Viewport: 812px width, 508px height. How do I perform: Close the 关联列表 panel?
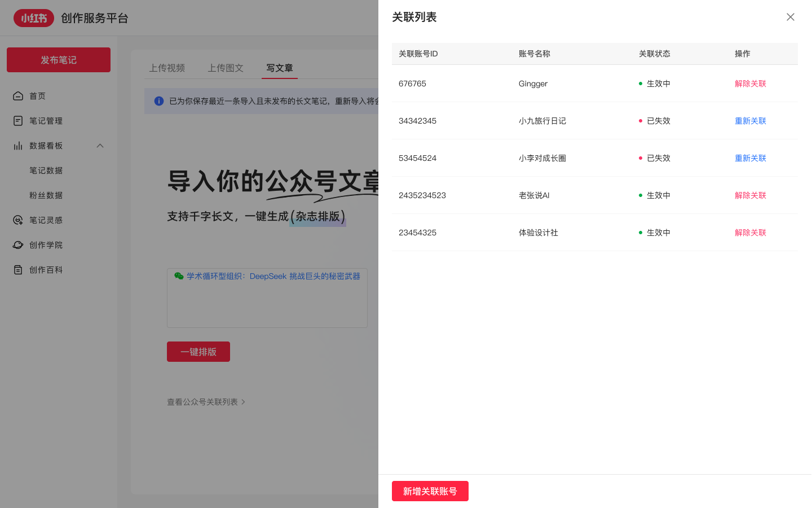tap(790, 17)
